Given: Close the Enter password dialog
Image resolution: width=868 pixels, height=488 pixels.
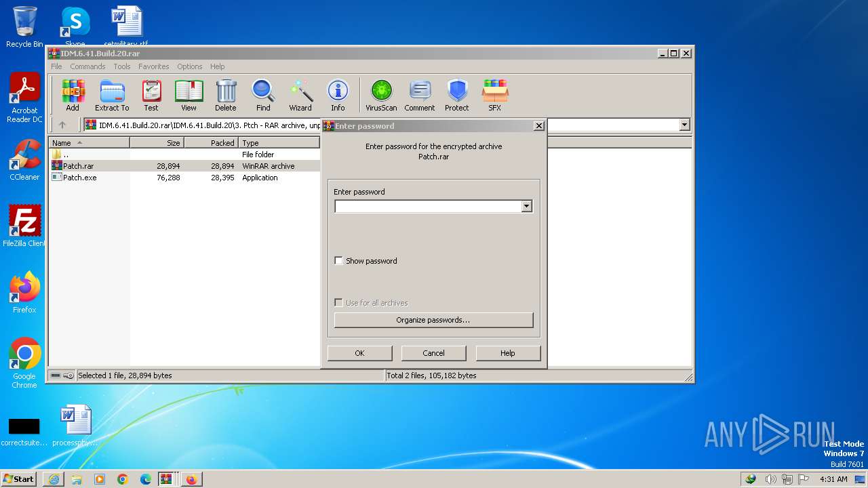Looking at the screenshot, I should pos(538,126).
